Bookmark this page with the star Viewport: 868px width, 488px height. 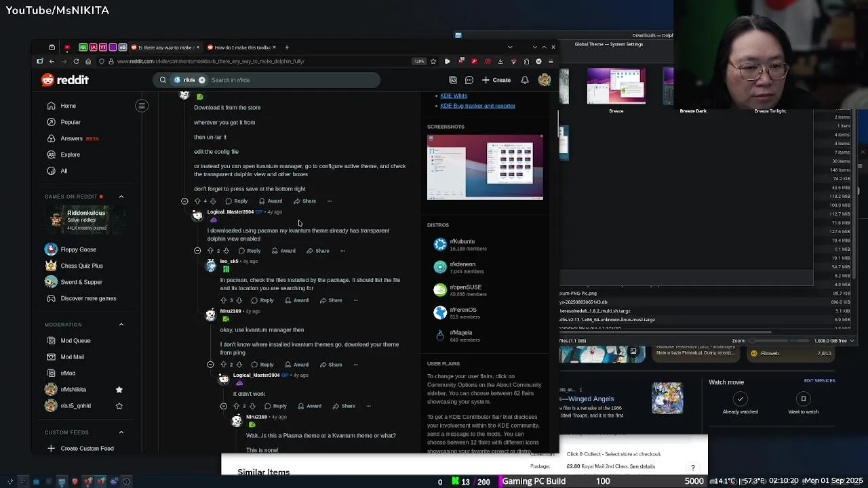coord(433,61)
